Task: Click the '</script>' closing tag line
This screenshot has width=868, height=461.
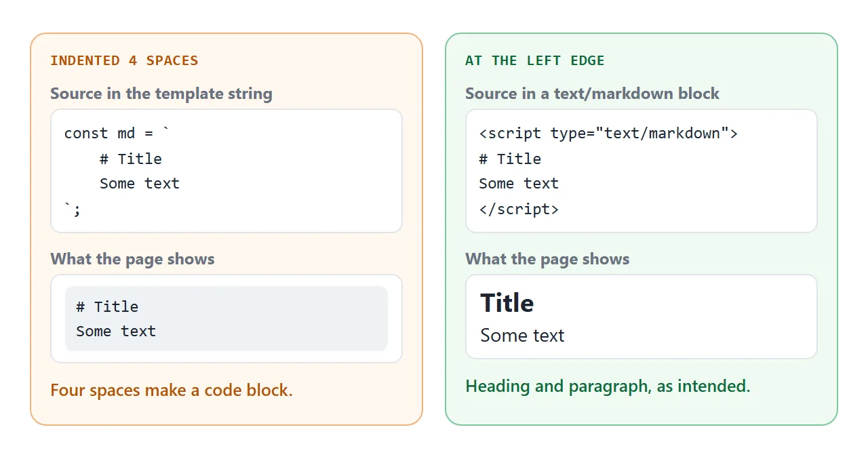Action: tap(519, 209)
